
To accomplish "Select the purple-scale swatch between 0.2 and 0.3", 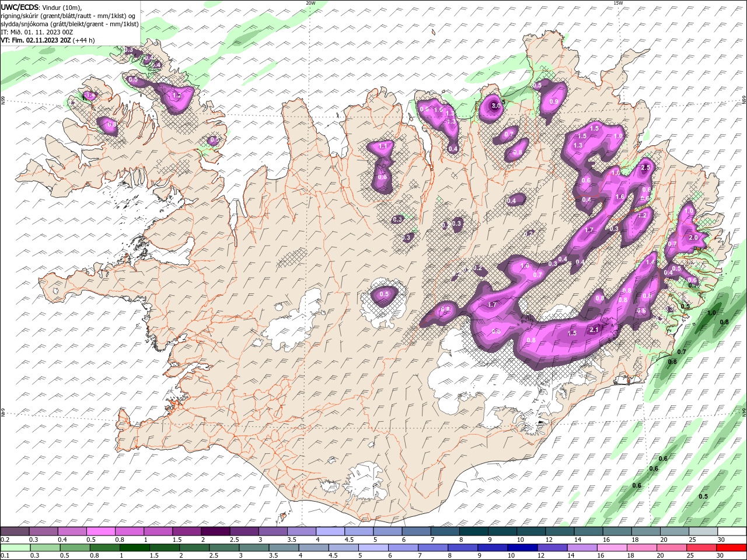I will pyautogui.click(x=15, y=531).
